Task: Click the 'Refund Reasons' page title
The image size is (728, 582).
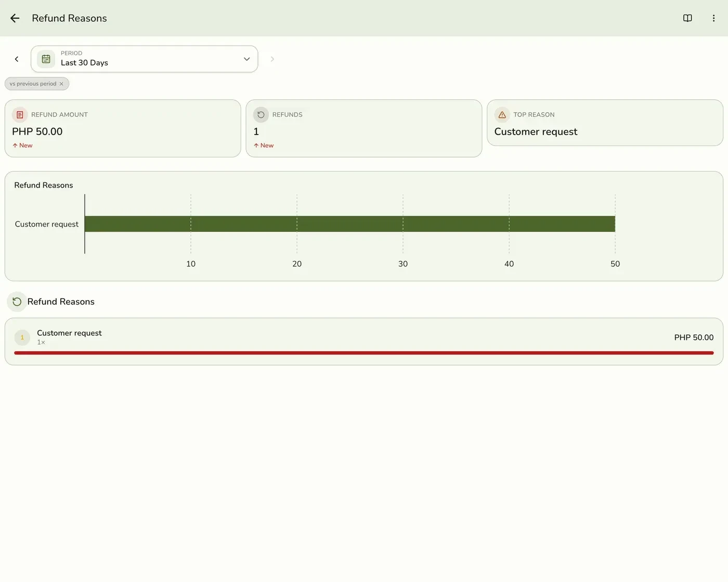Action: 69,18
